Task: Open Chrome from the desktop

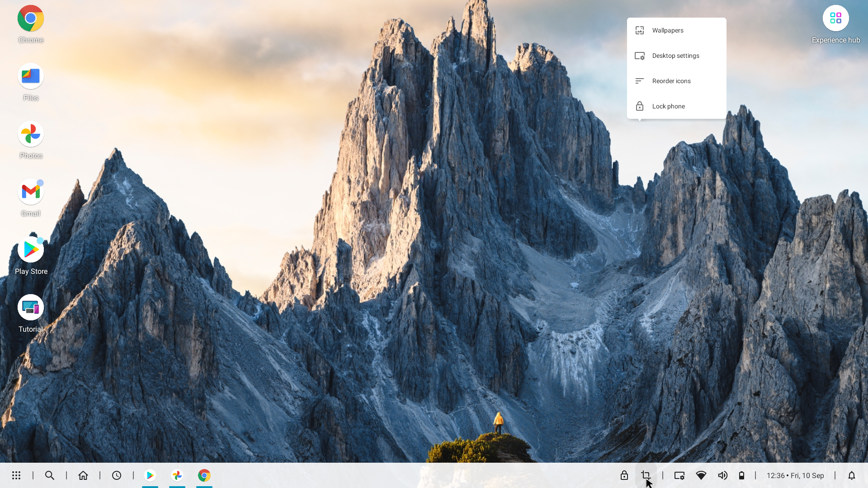Action: point(31,19)
